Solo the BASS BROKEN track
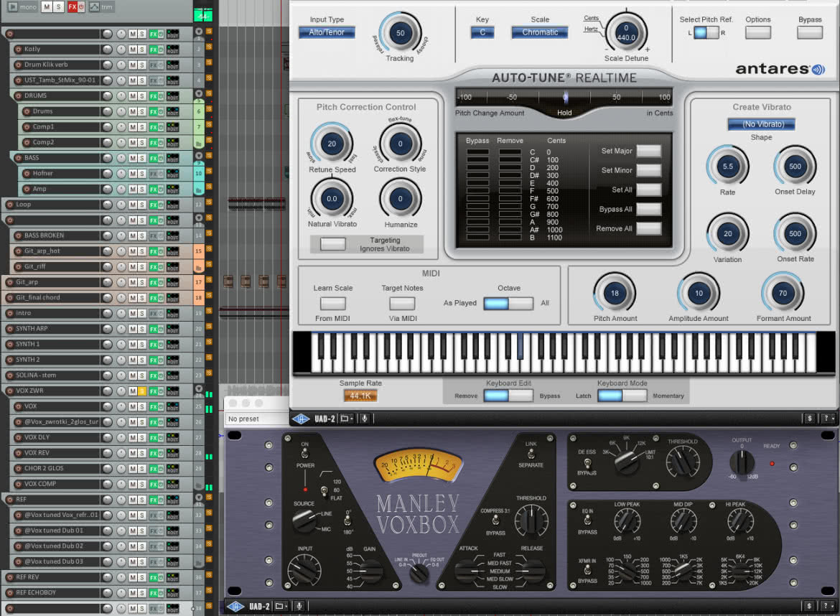 tap(142, 235)
